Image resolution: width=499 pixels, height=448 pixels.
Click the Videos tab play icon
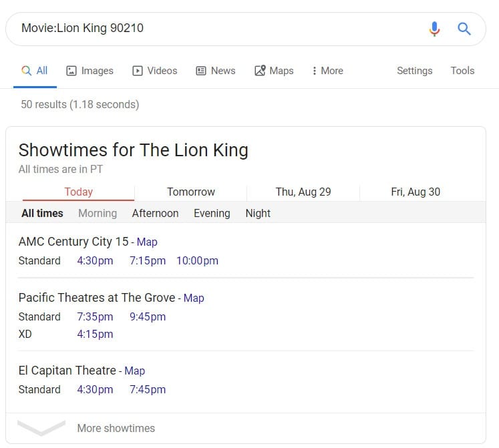click(x=137, y=71)
